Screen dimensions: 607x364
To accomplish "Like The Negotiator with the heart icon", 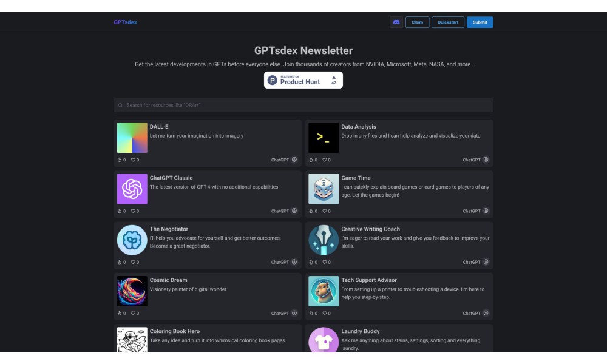I will click(x=133, y=262).
